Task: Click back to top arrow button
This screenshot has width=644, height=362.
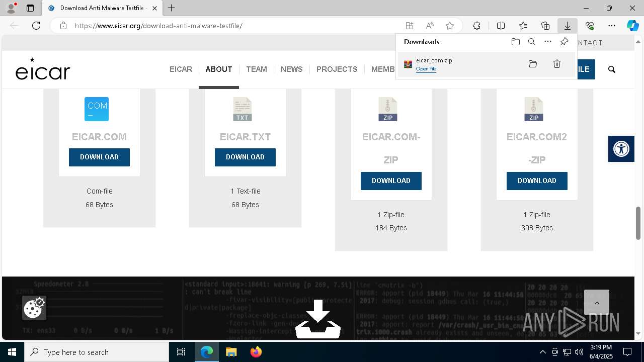Action: tap(597, 303)
